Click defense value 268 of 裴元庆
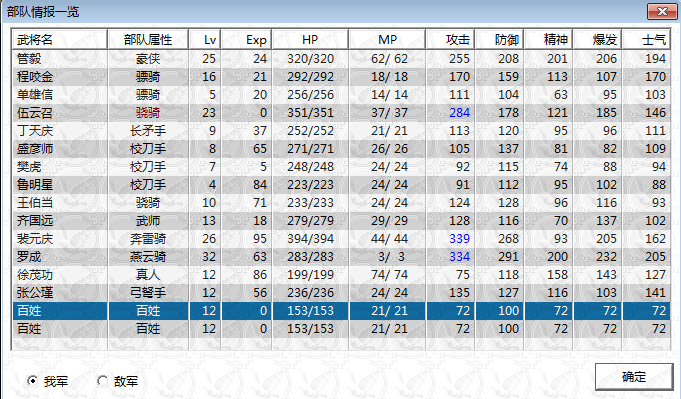The width and height of the screenshot is (681, 399). pyautogui.click(x=509, y=239)
